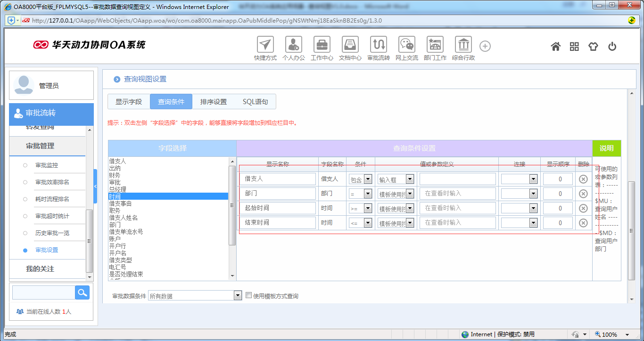
Task: Open the 个人办公 module icon
Action: click(x=293, y=45)
